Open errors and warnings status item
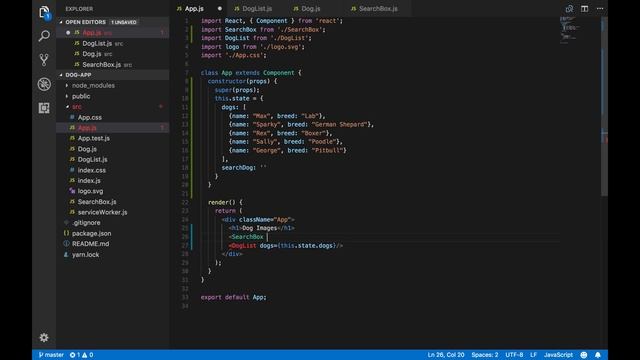This screenshot has width=640, height=360. pyautogui.click(x=81, y=355)
